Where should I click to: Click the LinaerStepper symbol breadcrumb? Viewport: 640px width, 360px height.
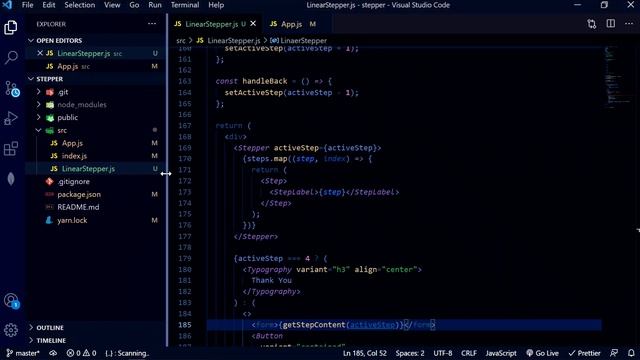click(x=299, y=40)
